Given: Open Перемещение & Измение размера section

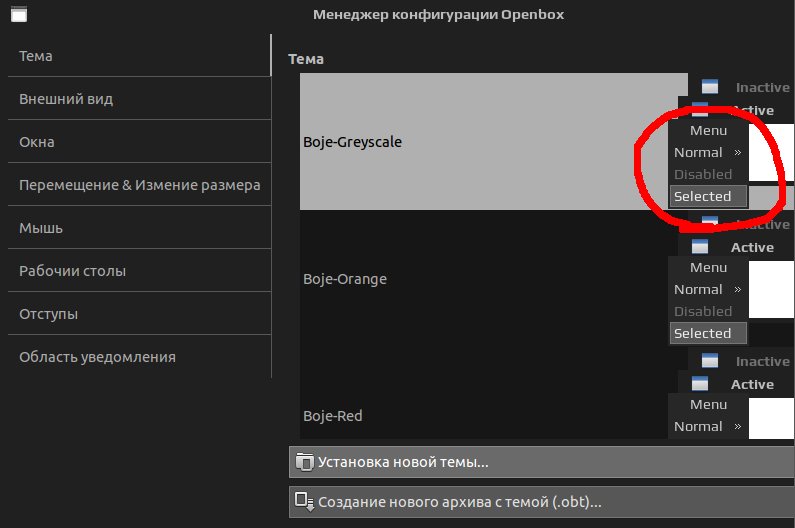Looking at the screenshot, I should (x=139, y=185).
